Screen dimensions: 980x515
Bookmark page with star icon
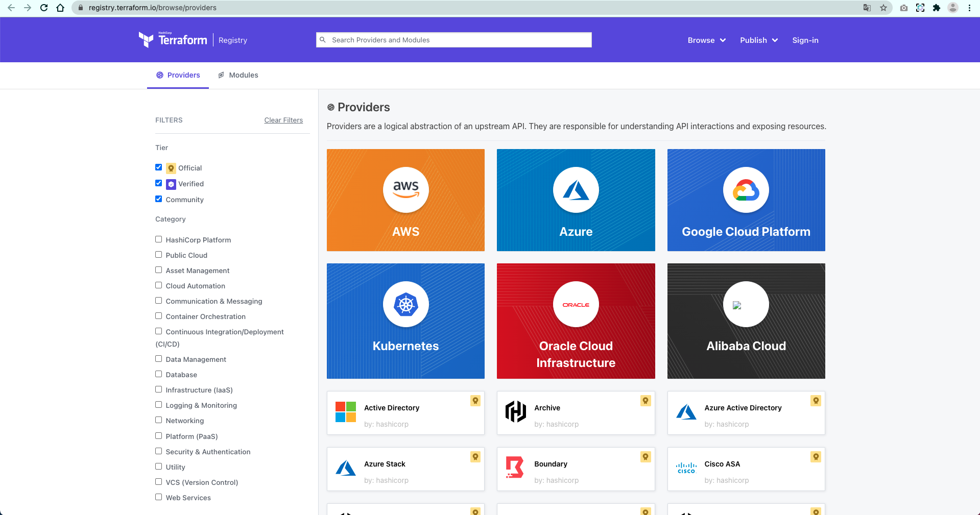tap(883, 8)
